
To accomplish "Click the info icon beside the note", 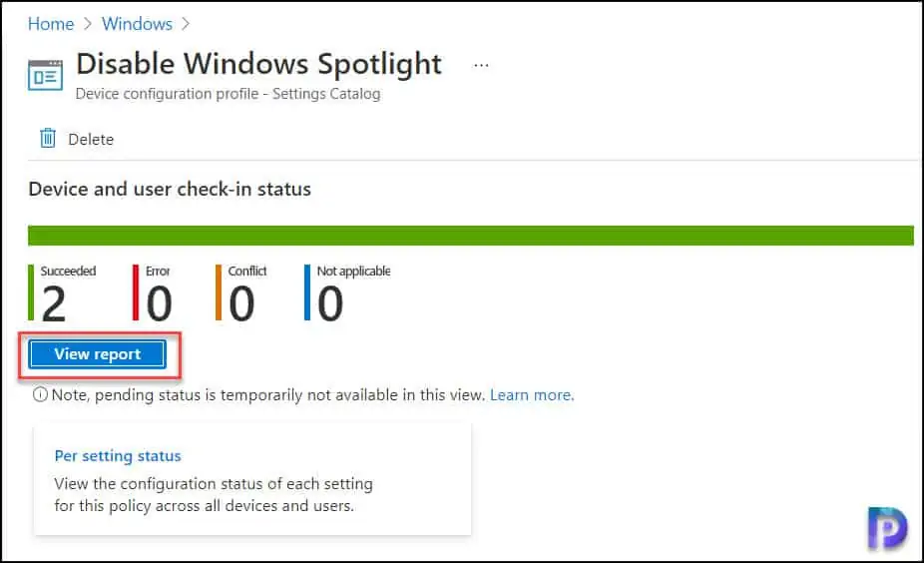I will [x=40, y=394].
